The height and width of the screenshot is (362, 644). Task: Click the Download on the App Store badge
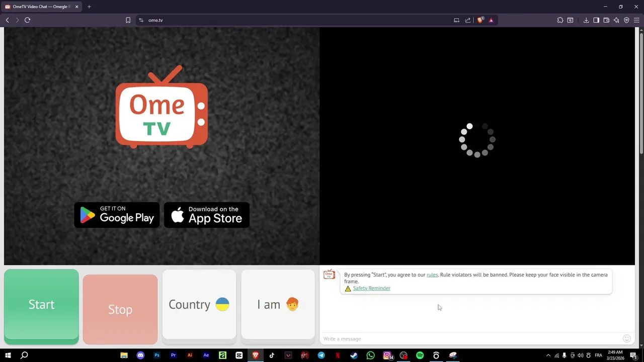click(207, 215)
